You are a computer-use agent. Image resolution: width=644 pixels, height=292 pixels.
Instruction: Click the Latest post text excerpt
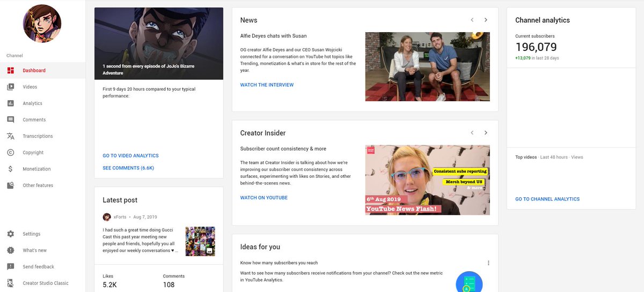tap(141, 241)
